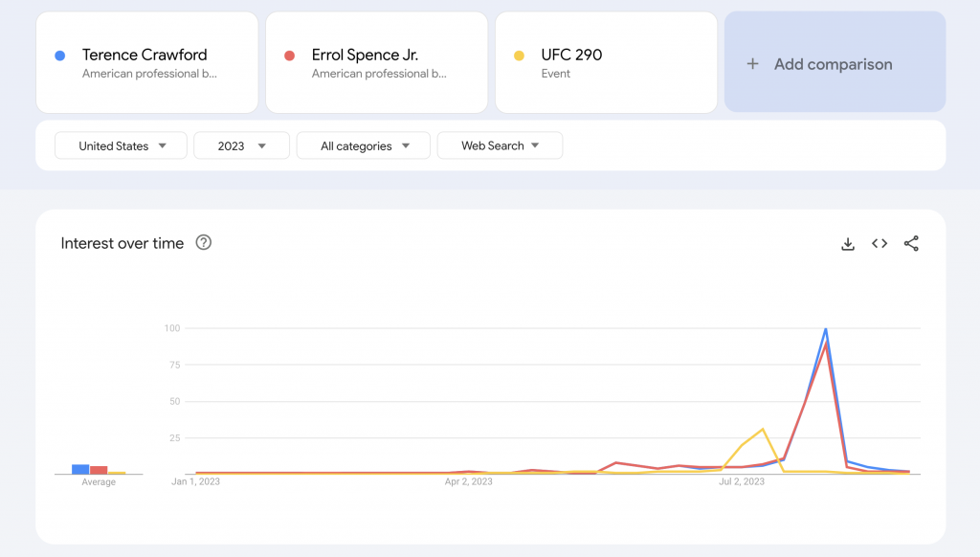This screenshot has width=980, height=557.
Task: Open the Web Search type dropdown
Action: coord(500,145)
